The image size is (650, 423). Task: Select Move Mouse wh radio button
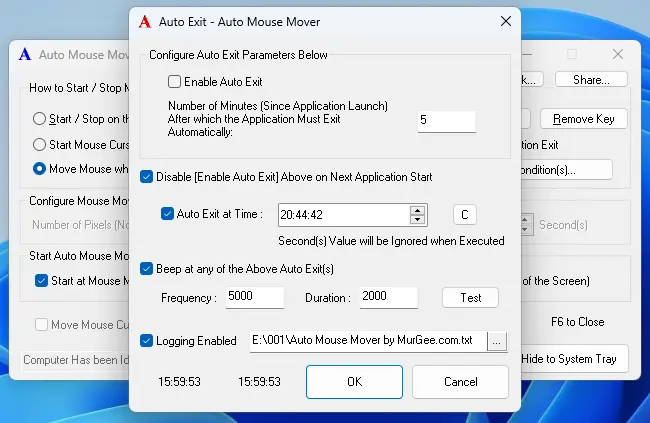coord(39,169)
